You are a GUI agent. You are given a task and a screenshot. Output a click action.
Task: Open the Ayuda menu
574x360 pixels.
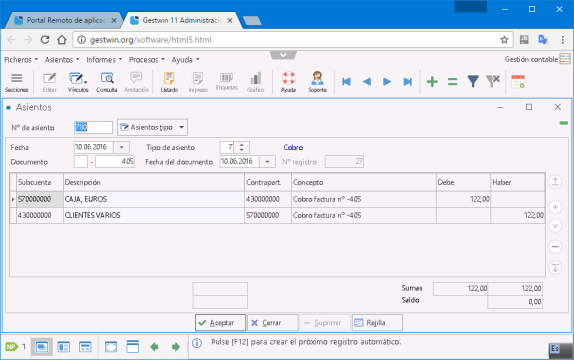coord(185,59)
